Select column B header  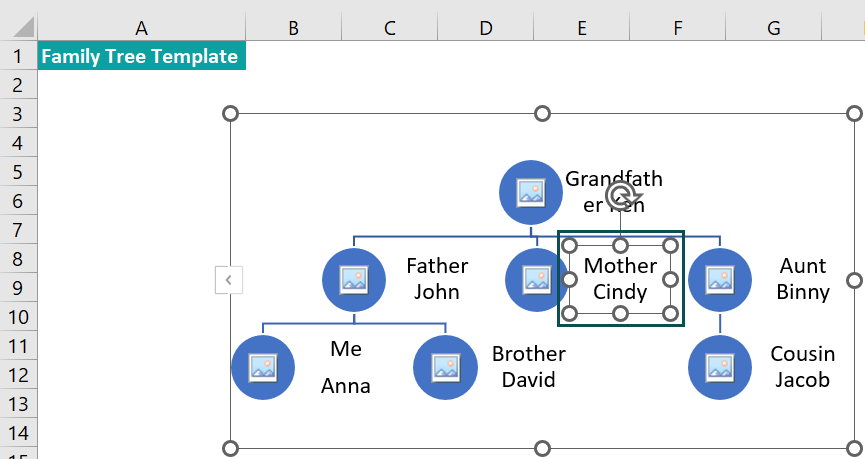click(x=293, y=28)
